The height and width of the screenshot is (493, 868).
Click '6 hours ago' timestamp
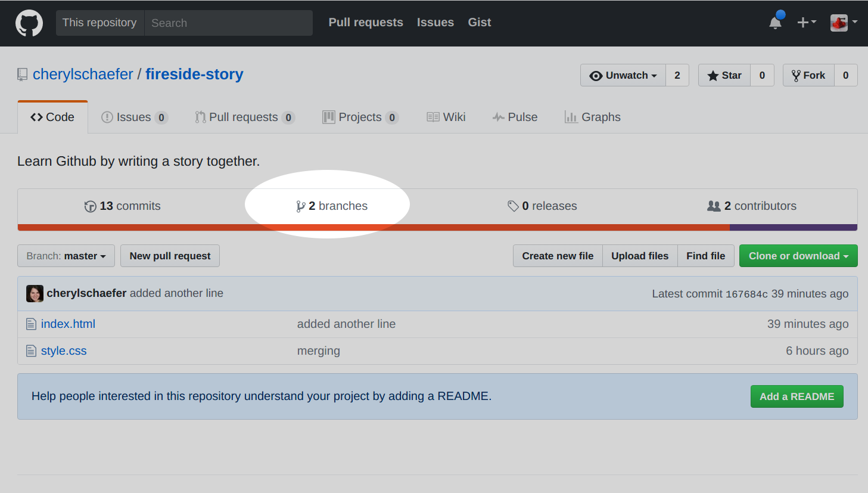point(817,351)
